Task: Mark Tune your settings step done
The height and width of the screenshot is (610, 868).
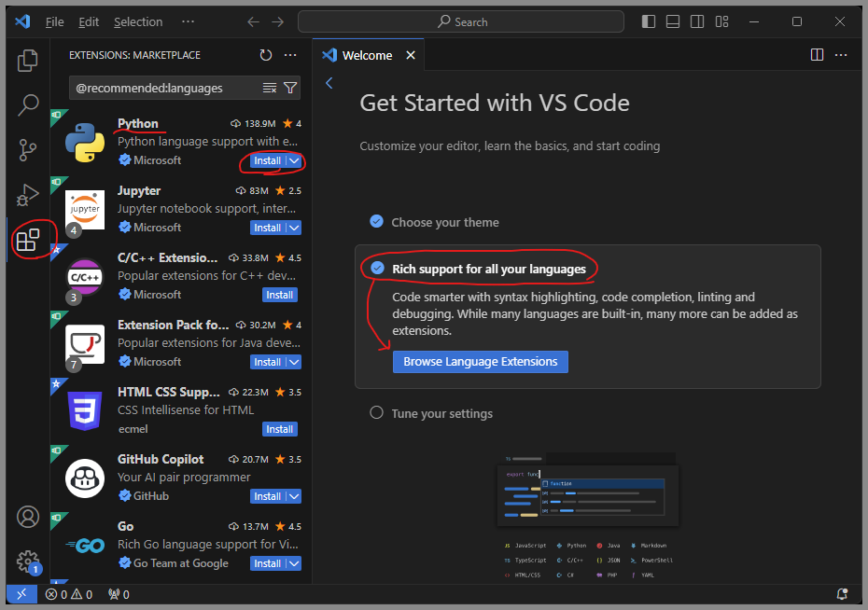Action: tap(376, 412)
